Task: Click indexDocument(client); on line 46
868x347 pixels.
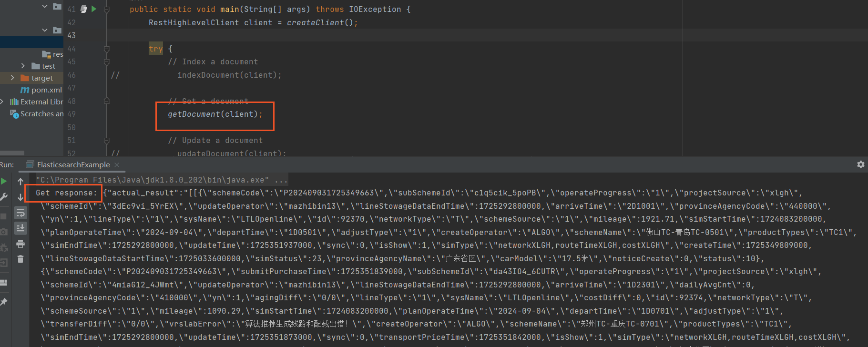Action: 229,75
